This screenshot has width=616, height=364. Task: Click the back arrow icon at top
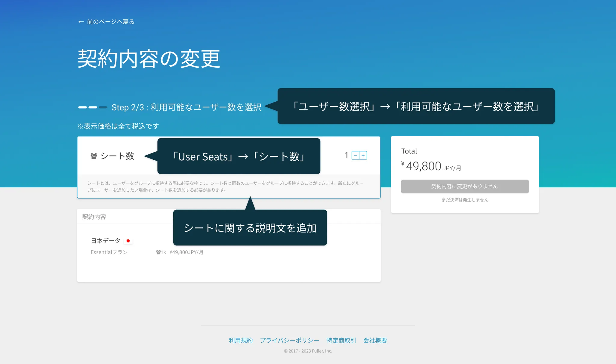[x=81, y=22]
